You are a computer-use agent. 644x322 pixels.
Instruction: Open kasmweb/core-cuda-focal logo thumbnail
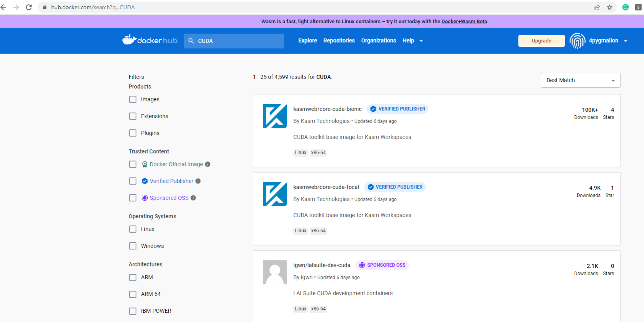click(275, 194)
